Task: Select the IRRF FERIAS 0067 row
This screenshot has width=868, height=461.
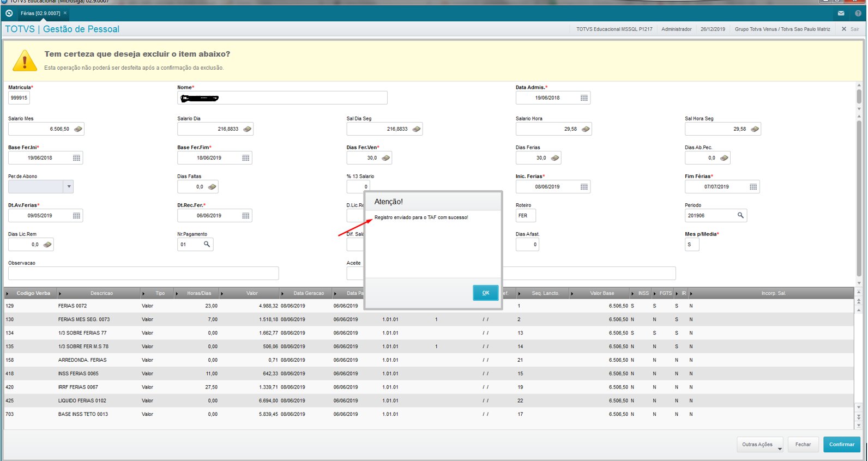Action: coord(429,387)
